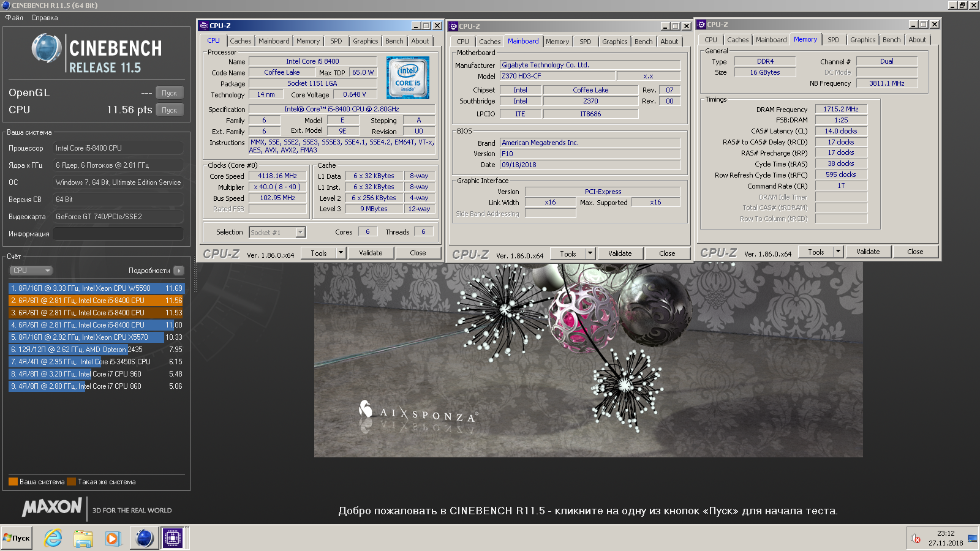Screen dimensions: 980x551
Task: Select ranking row 2 score 11.56
Action: (96, 301)
